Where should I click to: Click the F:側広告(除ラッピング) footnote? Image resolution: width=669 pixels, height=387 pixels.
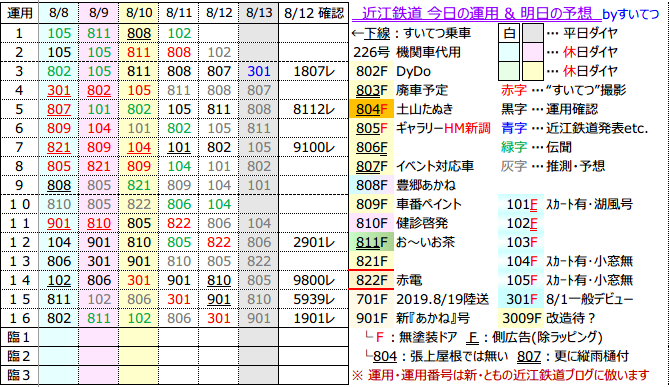coord(534,338)
